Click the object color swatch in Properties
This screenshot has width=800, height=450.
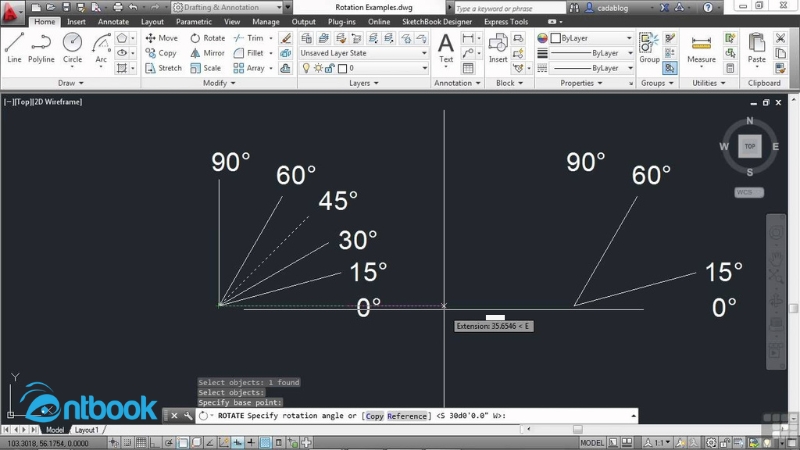click(x=556, y=38)
